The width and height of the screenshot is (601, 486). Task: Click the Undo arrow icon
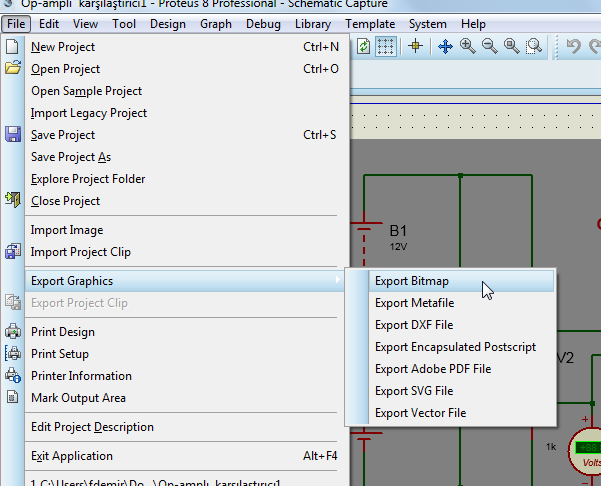coord(573,46)
